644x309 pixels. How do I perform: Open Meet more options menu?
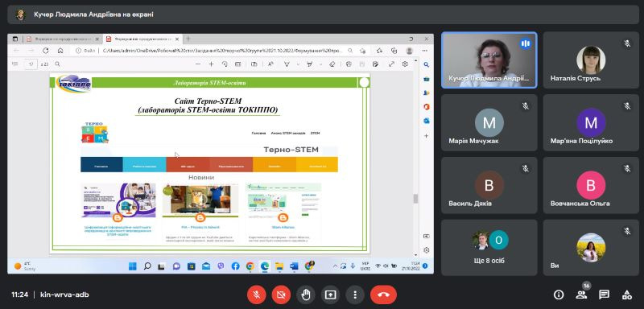355,295
